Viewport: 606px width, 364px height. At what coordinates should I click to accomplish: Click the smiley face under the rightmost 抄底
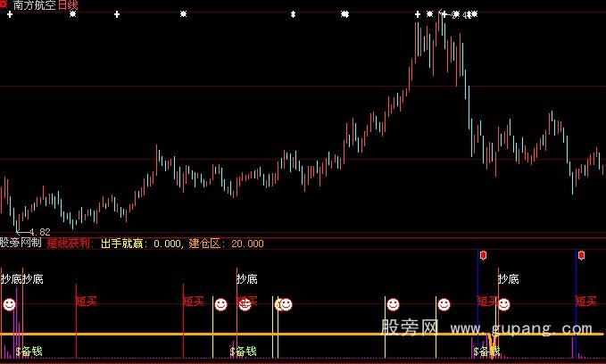click(504, 305)
